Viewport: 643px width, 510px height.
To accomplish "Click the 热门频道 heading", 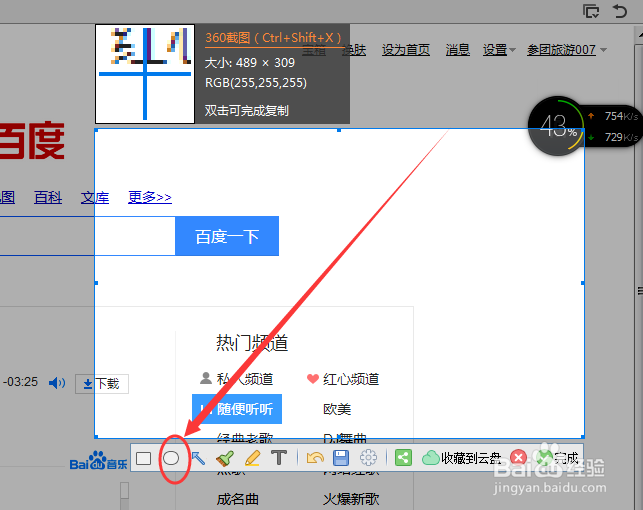I will tap(252, 343).
